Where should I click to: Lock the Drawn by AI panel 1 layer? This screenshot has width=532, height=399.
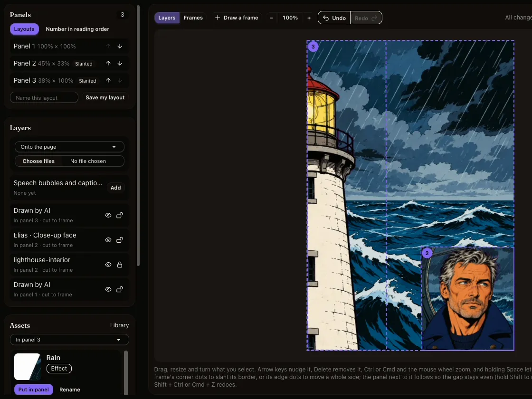[120, 289]
